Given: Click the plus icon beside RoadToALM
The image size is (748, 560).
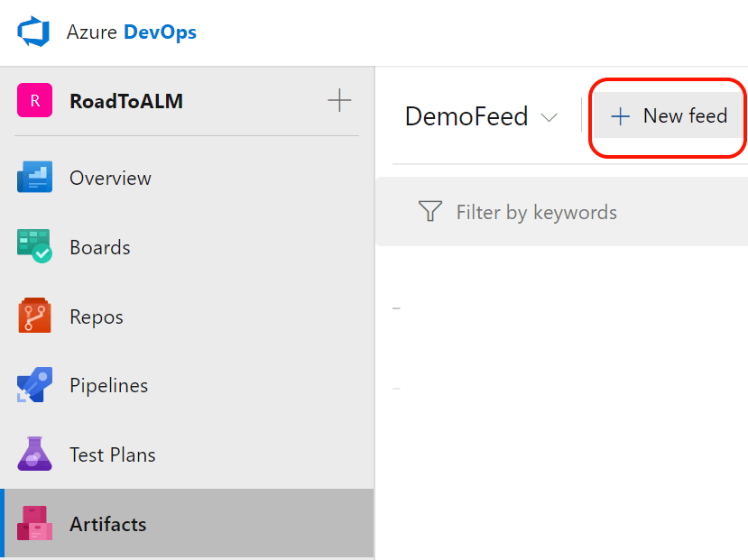Looking at the screenshot, I should coord(339,100).
